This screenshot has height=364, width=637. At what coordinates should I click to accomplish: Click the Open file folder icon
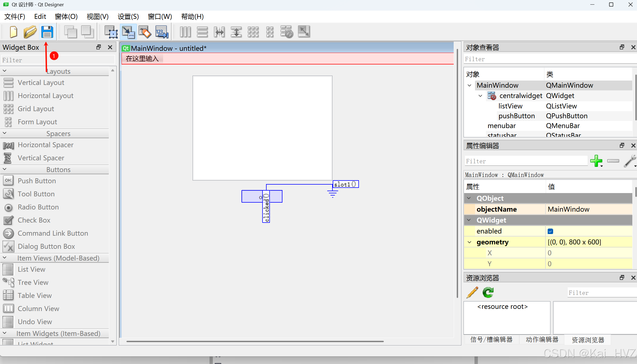(x=30, y=32)
